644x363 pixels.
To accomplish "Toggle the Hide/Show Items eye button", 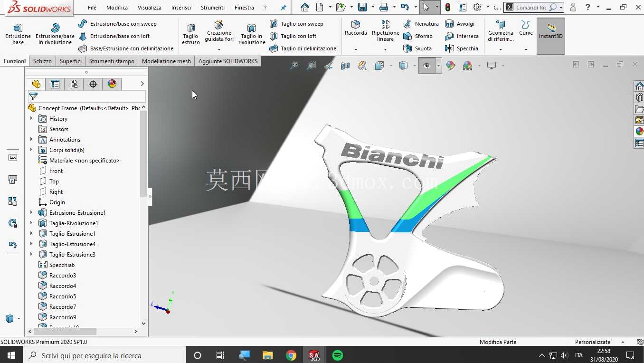I will tap(427, 66).
